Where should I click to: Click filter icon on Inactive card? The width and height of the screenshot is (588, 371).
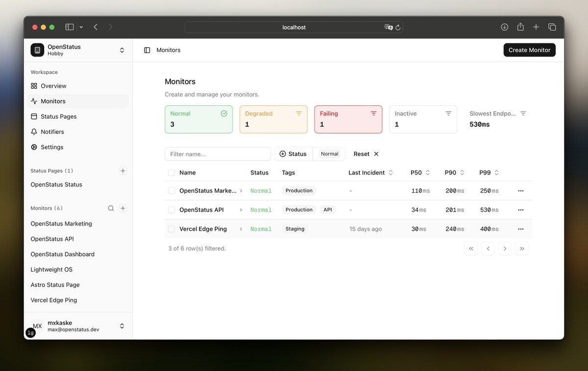click(x=448, y=113)
